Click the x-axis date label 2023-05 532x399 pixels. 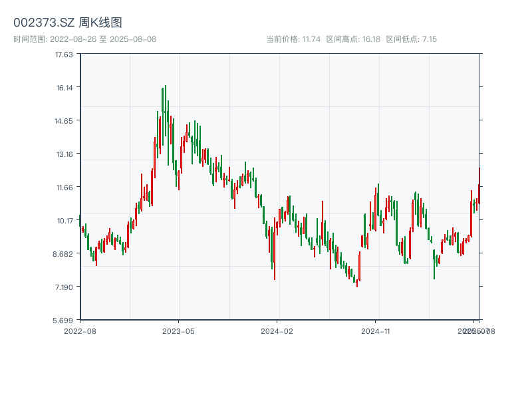tap(178, 331)
